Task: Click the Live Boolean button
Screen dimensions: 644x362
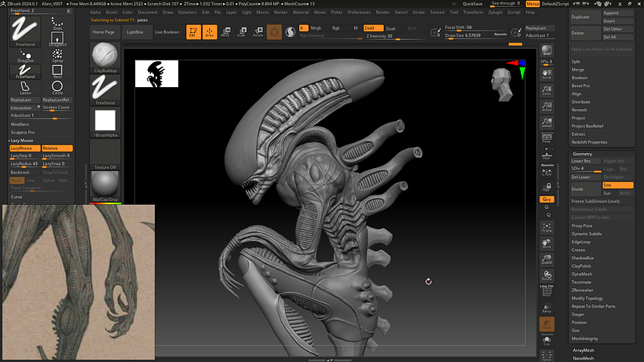Action: [x=166, y=32]
